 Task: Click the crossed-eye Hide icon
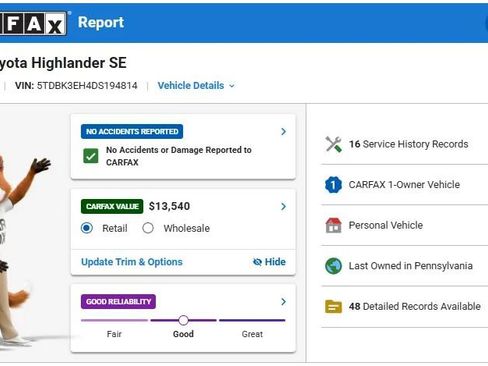[257, 262]
